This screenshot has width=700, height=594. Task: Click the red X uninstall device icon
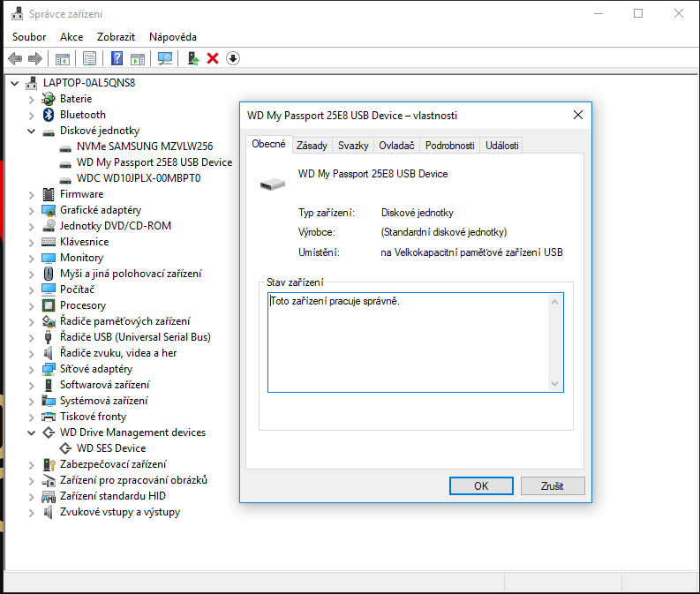point(213,58)
